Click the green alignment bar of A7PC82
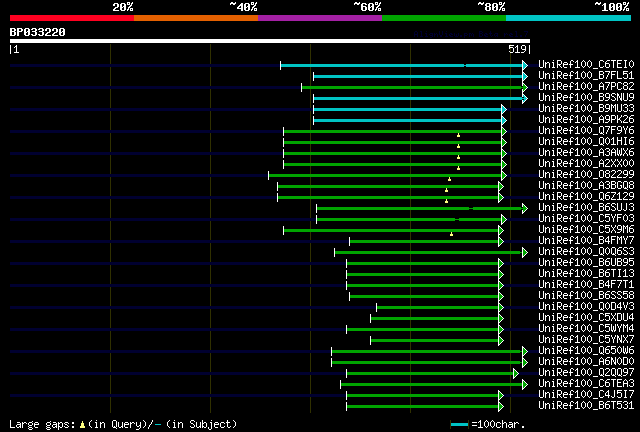This screenshot has width=640, height=432. pyautogui.click(x=412, y=87)
